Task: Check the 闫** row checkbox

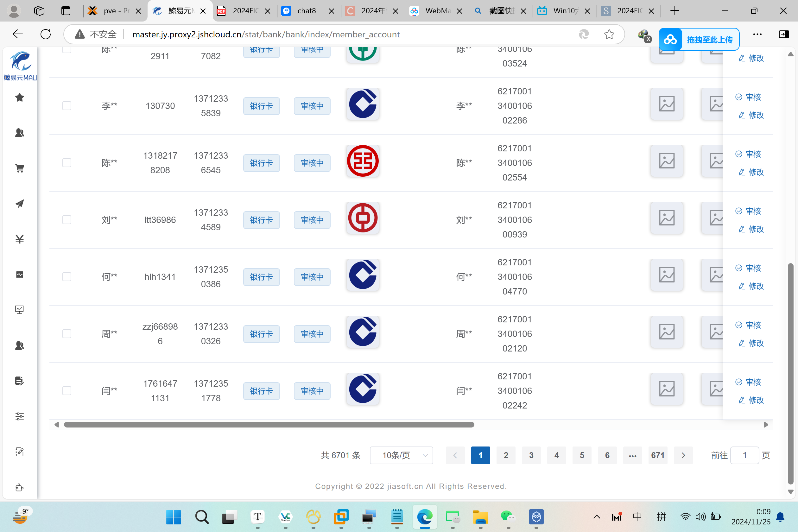Action: pyautogui.click(x=67, y=391)
